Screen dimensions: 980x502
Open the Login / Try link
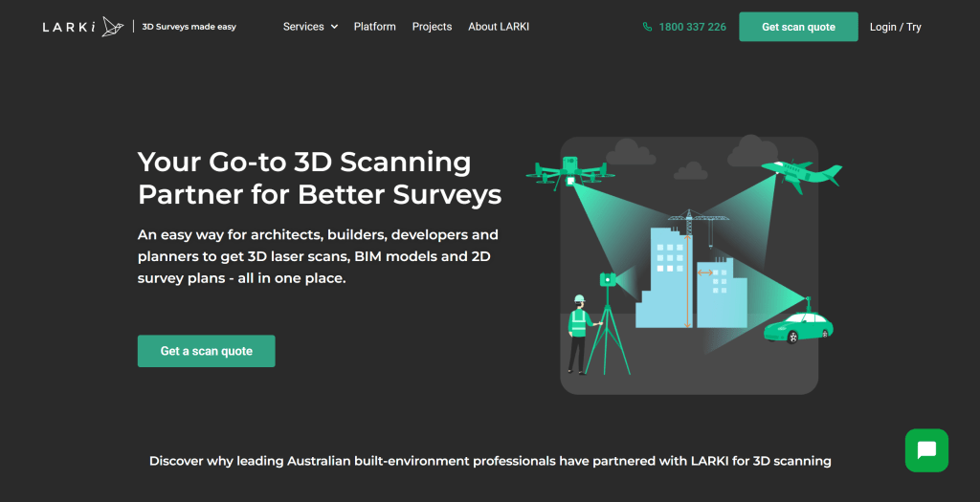click(895, 27)
